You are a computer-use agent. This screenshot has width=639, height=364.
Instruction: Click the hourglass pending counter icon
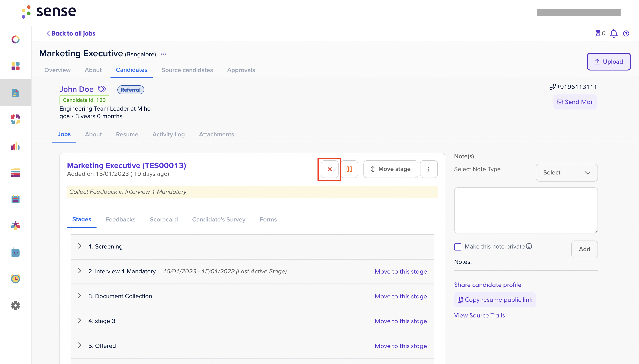click(598, 33)
